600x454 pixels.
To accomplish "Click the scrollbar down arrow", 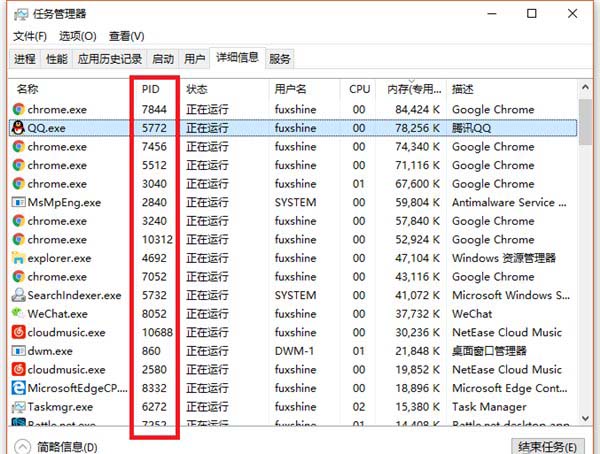I will pyautogui.click(x=585, y=418).
